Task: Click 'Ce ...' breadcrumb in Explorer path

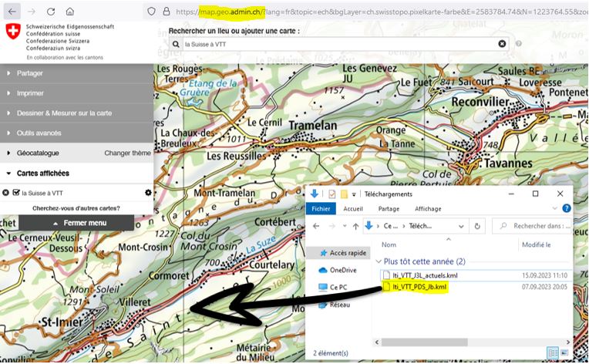Action: (390, 226)
